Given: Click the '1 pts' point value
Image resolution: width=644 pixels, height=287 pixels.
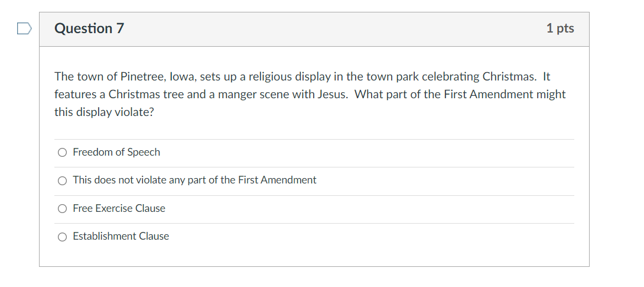Looking at the screenshot, I should pos(560,28).
